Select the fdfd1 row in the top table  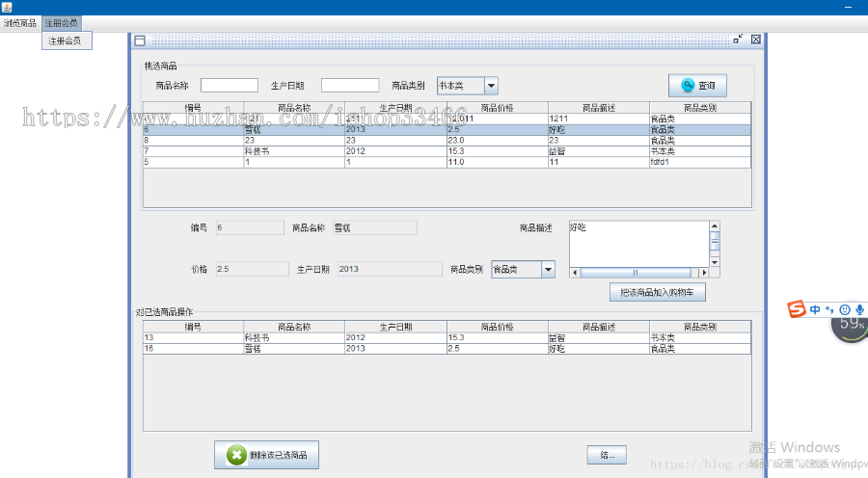point(447,162)
